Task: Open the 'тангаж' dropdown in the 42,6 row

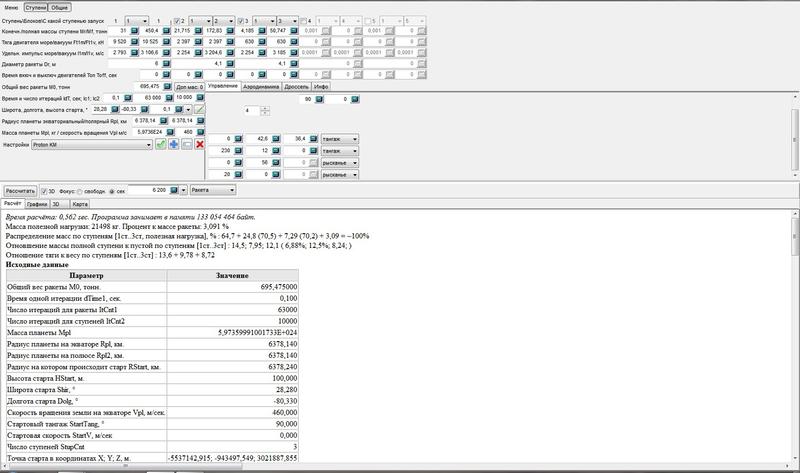Action: [340, 139]
